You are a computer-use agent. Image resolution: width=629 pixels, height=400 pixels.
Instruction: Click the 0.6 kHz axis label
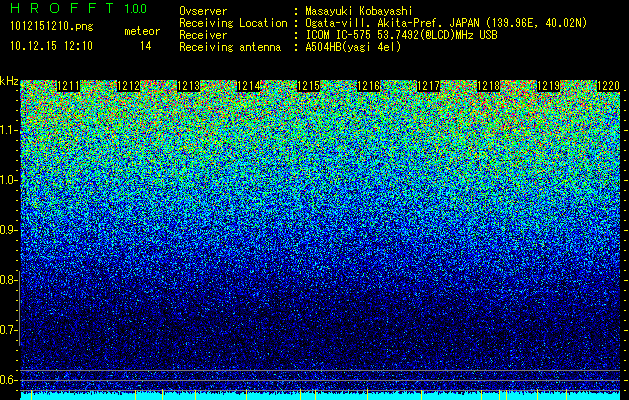click(7, 380)
